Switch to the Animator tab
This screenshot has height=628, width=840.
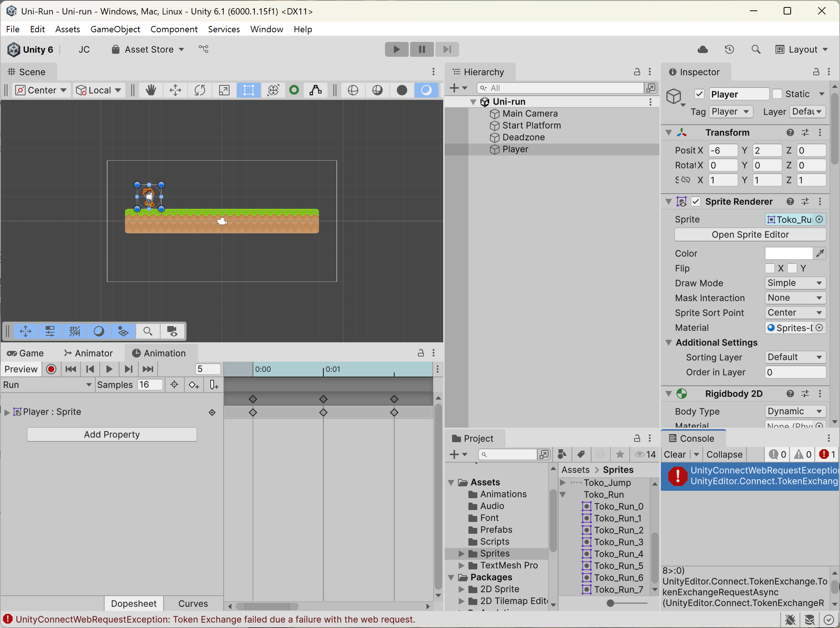pos(89,353)
